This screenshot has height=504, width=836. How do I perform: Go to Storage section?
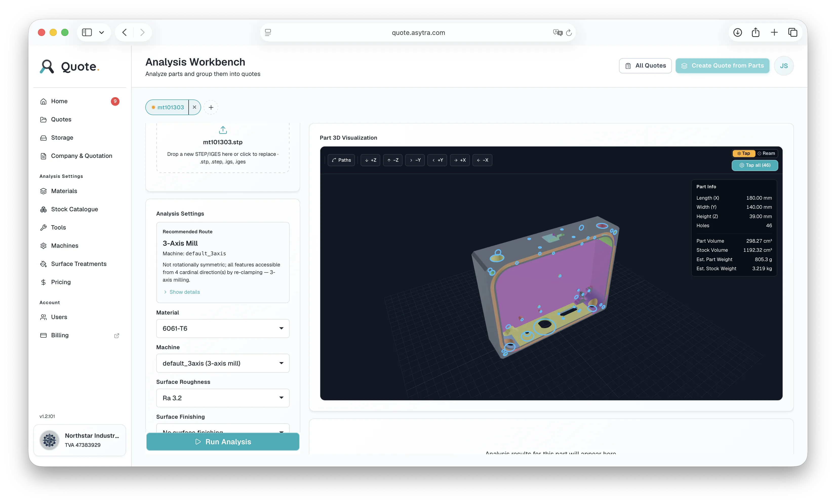point(79,137)
